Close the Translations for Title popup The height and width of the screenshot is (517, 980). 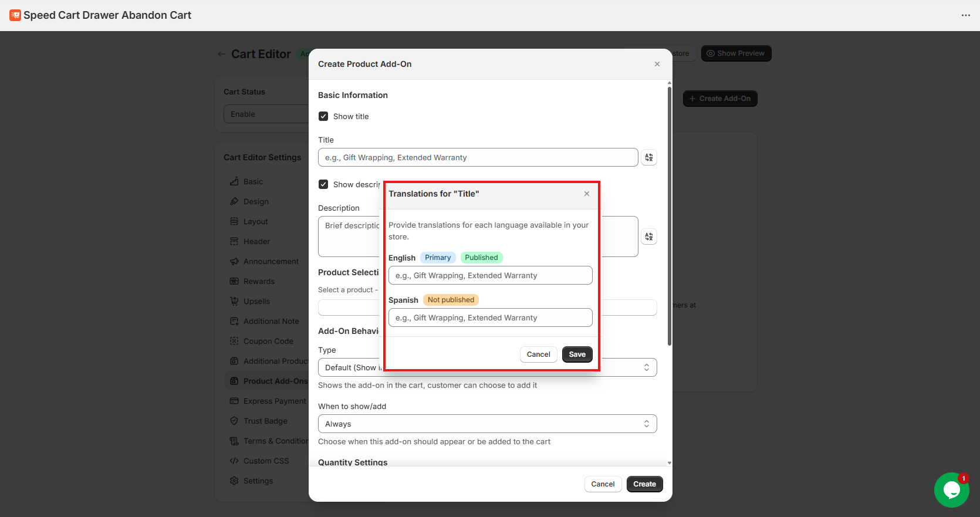coord(586,194)
